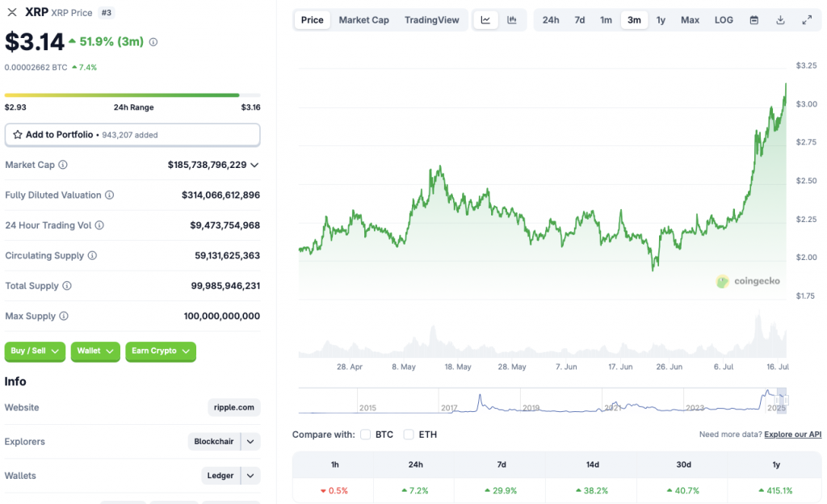The height and width of the screenshot is (504, 827).
Task: Toggle LOG scale for the chart
Action: tap(723, 19)
